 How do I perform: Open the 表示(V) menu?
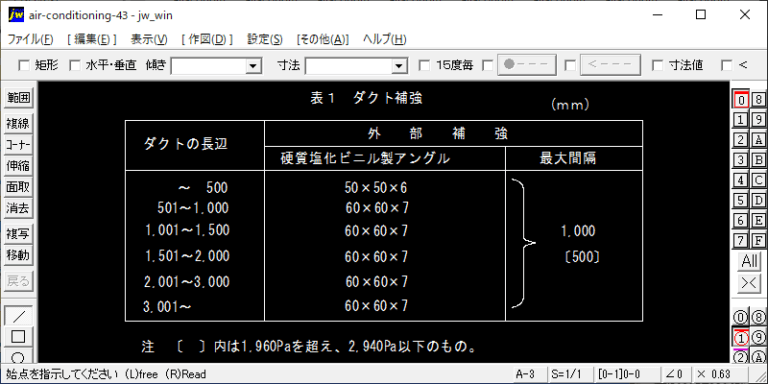coord(149,40)
